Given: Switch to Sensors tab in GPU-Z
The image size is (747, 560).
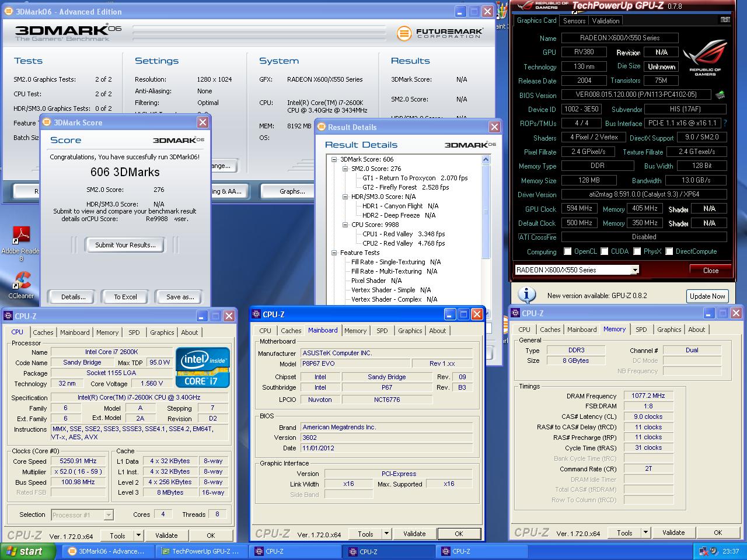Looking at the screenshot, I should tap(574, 20).
